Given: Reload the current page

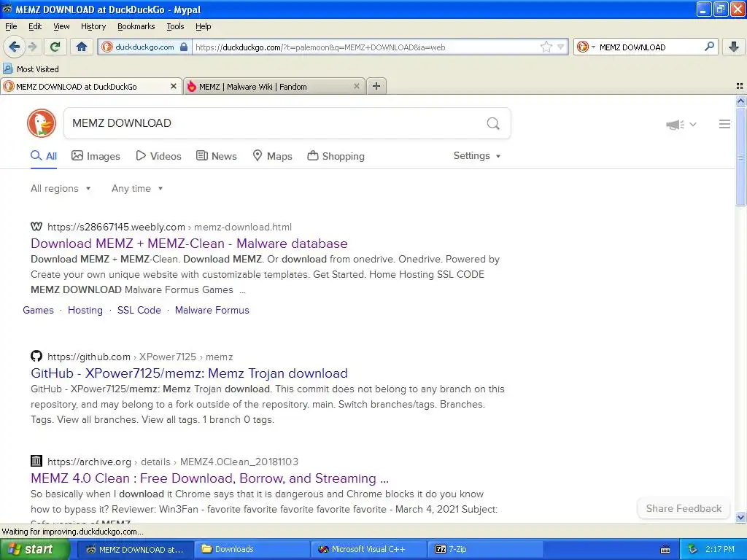Looking at the screenshot, I should (55, 47).
